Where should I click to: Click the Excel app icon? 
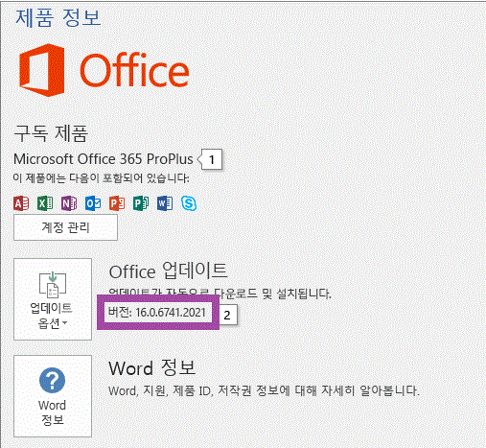coord(45,203)
